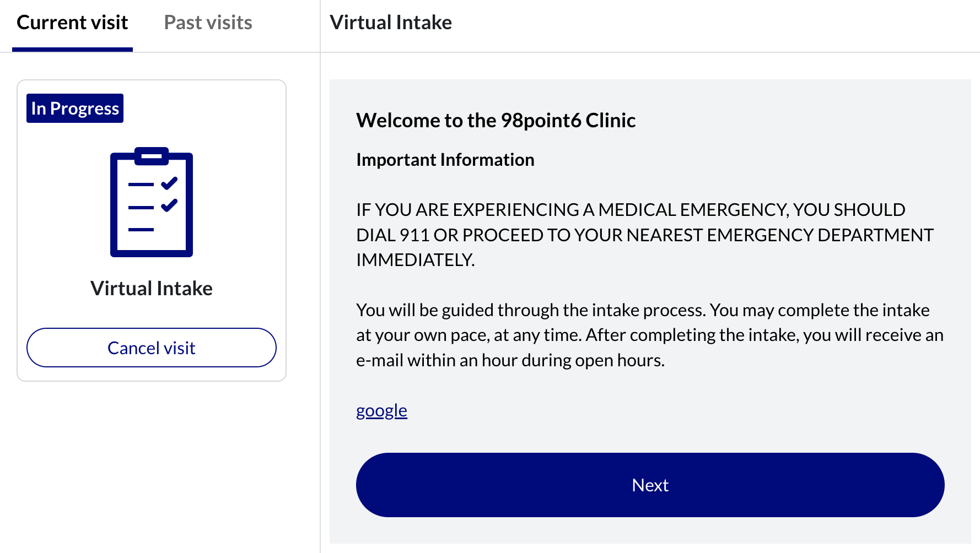Click the Important Information subheading
The width and height of the screenshot is (980, 553).
click(x=445, y=160)
